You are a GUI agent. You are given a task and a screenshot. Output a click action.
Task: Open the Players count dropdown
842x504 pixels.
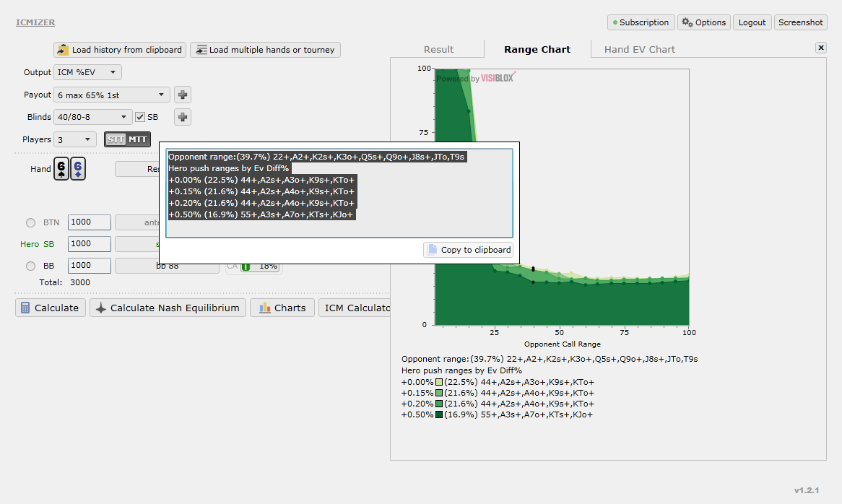pos(74,139)
